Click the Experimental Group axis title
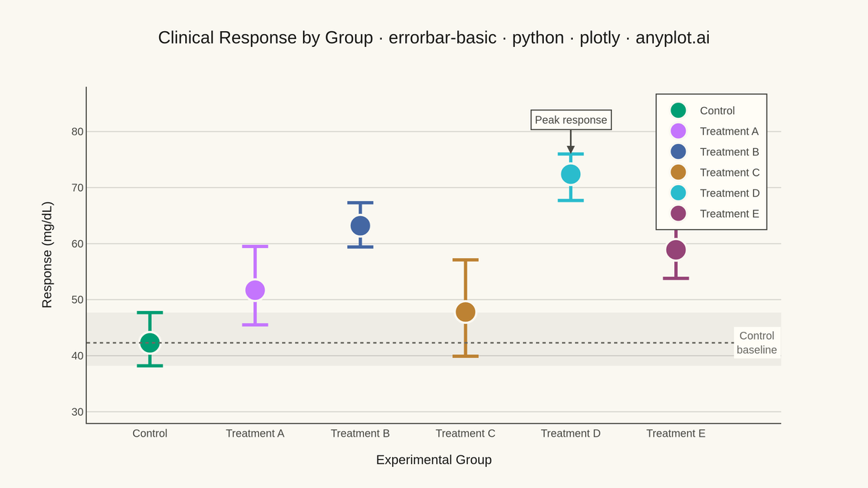The width and height of the screenshot is (868, 488). [434, 460]
